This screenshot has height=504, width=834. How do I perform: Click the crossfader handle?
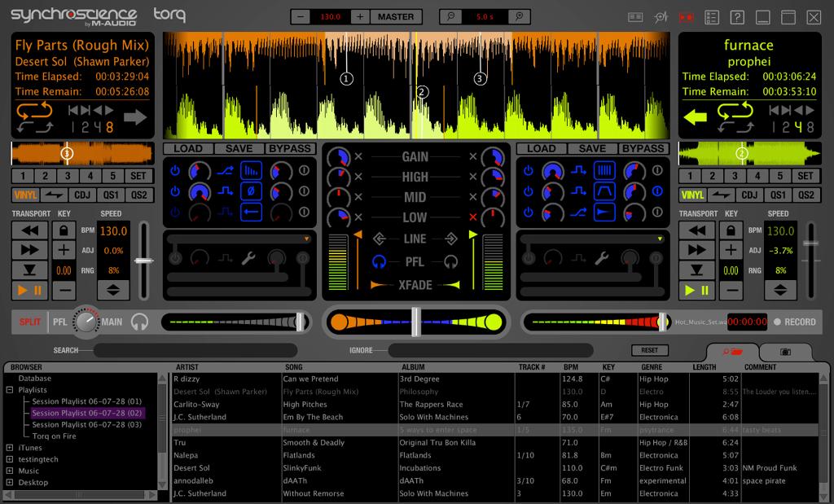415,321
